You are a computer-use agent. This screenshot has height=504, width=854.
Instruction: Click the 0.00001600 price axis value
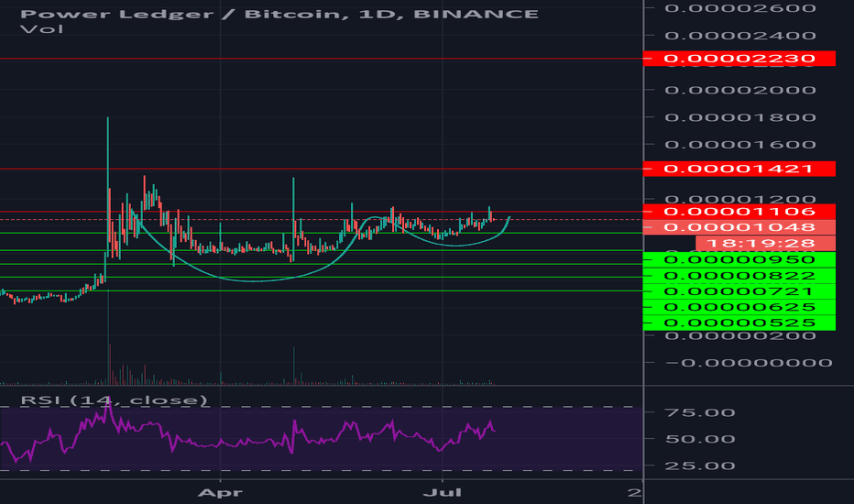pyautogui.click(x=740, y=145)
